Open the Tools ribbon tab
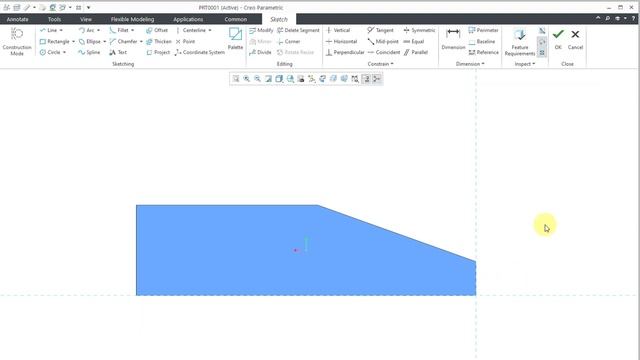Image resolution: width=640 pixels, height=360 pixels. point(54,19)
